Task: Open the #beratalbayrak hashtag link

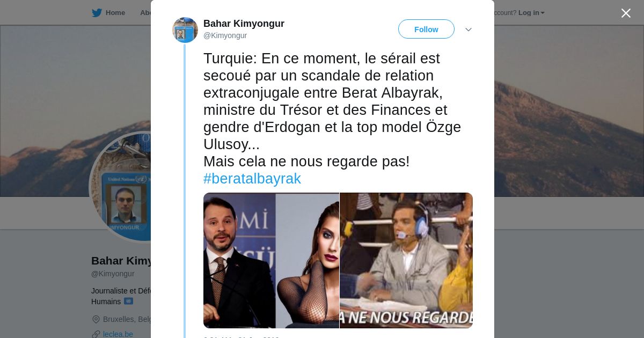Action: pyautogui.click(x=252, y=179)
